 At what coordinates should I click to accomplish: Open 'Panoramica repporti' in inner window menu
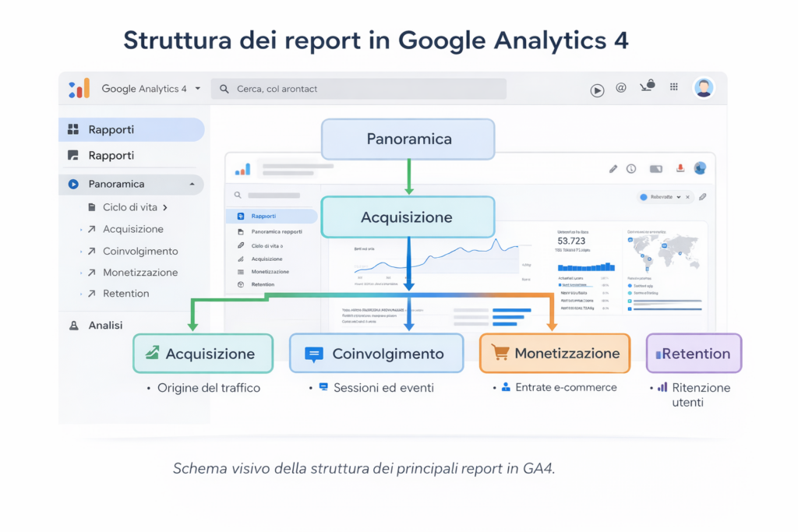point(277,232)
